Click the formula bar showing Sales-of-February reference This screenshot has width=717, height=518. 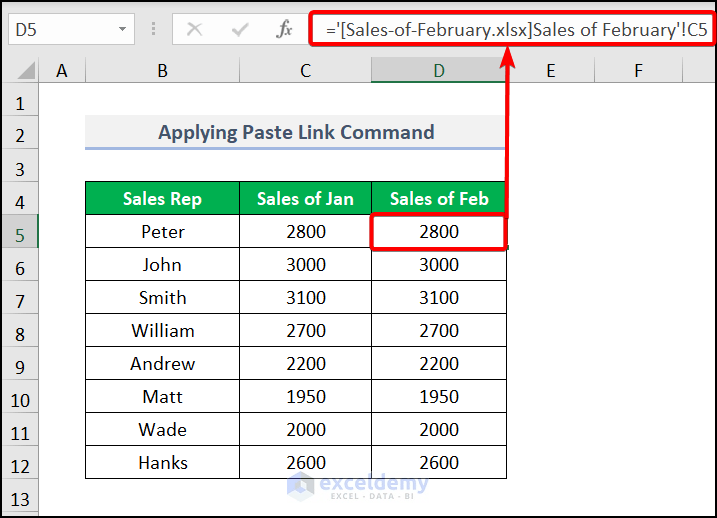[x=512, y=29]
